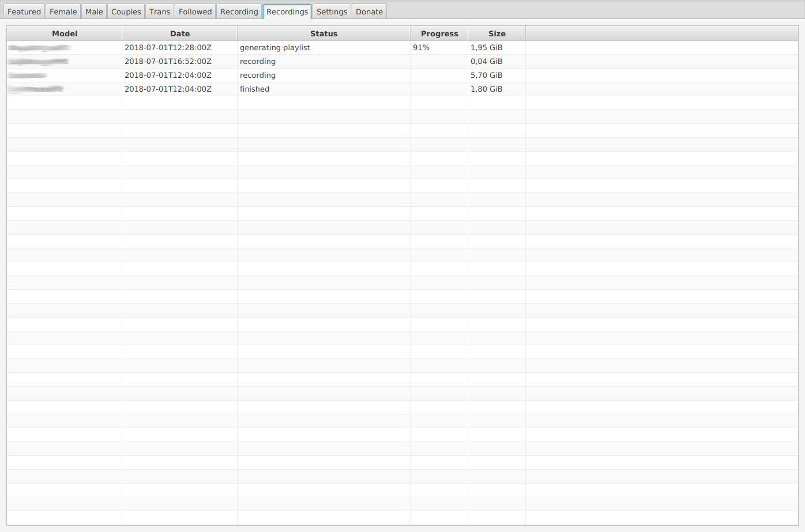Click the Progress column header
This screenshot has width=805, height=532.
pos(439,33)
